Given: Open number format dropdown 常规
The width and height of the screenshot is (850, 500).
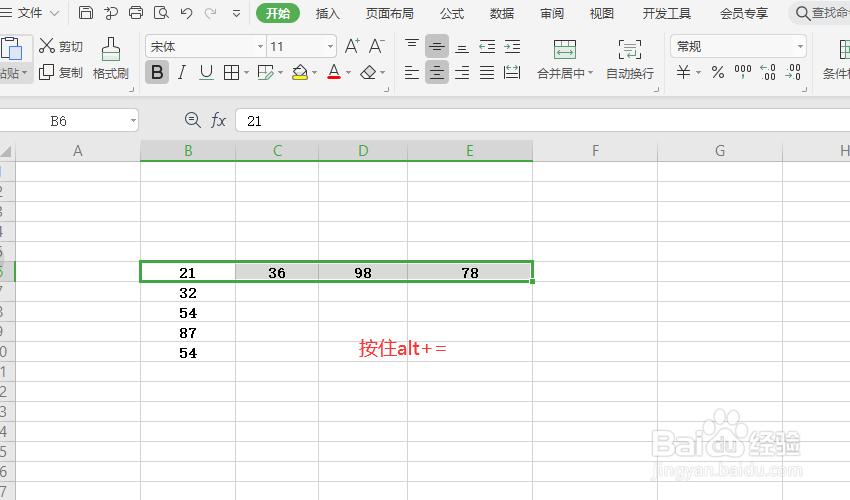Looking at the screenshot, I should click(800, 47).
